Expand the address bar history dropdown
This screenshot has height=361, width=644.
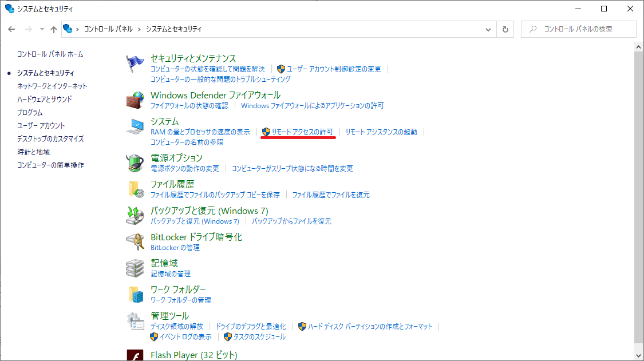(x=488, y=29)
